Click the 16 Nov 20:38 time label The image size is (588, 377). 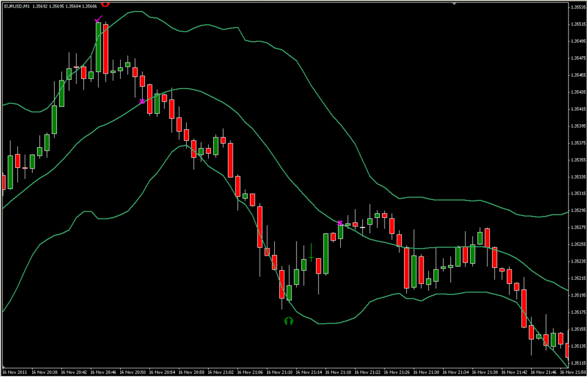[x=44, y=373]
